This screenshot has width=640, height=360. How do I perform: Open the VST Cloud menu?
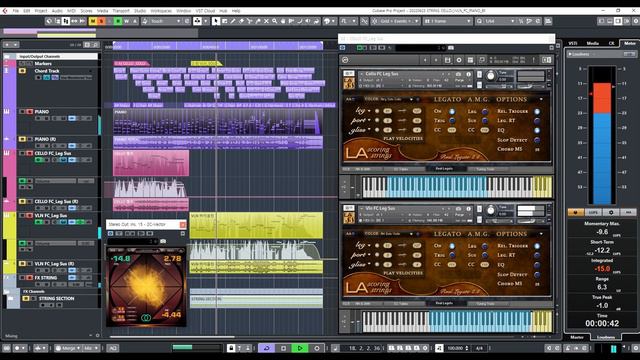pyautogui.click(x=205, y=11)
